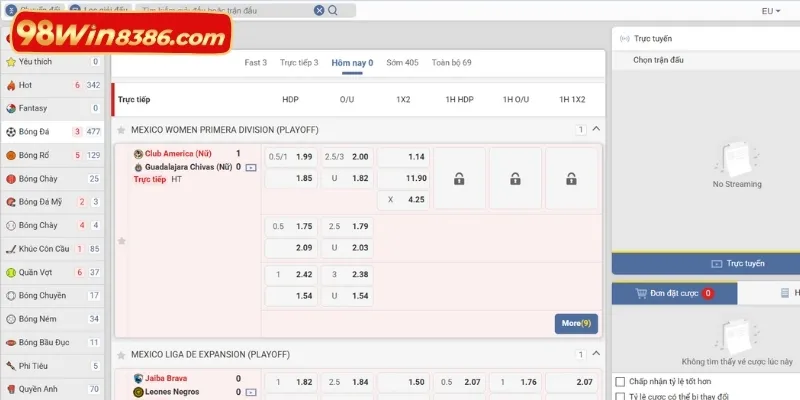Click the locked 1H HDP market
Screen dimensions: 800x400
click(459, 179)
